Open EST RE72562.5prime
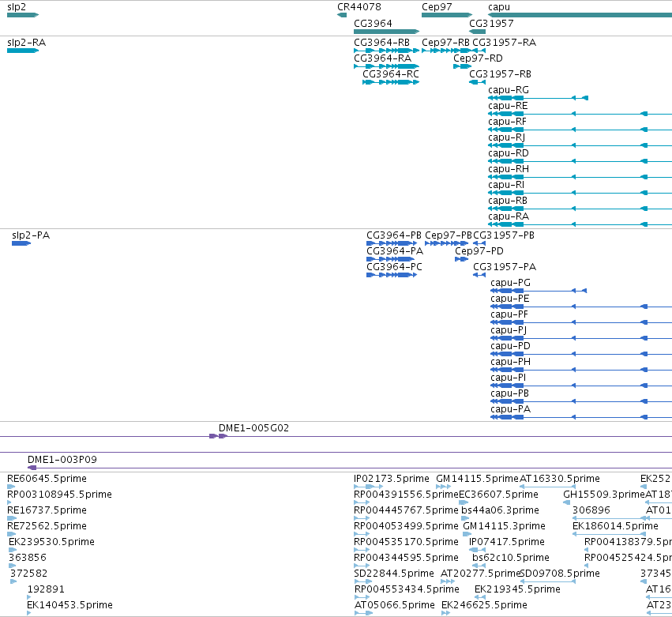 tap(12, 534)
